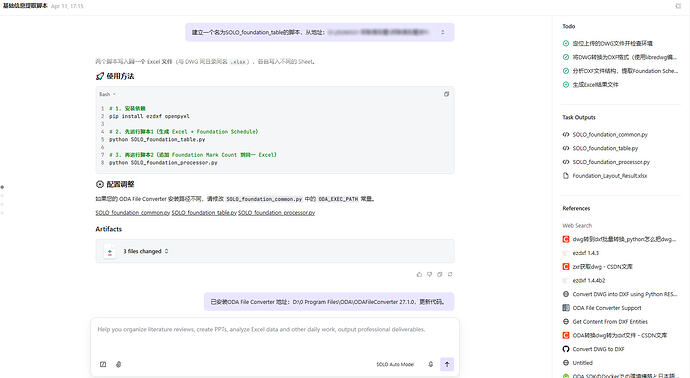Image resolution: width=690 pixels, height=378 pixels.
Task: Click the python SOLO_foundation_processor.py code line
Action: pyautogui.click(x=163, y=163)
